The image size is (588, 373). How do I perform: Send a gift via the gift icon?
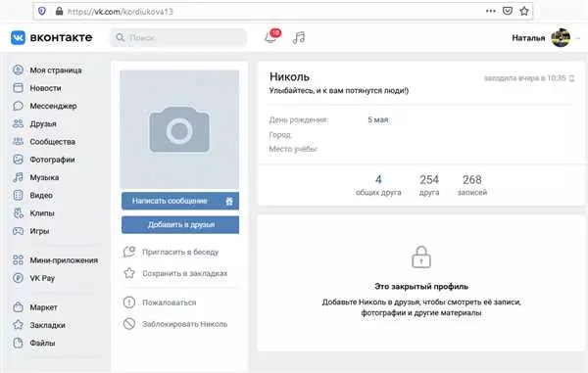pyautogui.click(x=229, y=201)
